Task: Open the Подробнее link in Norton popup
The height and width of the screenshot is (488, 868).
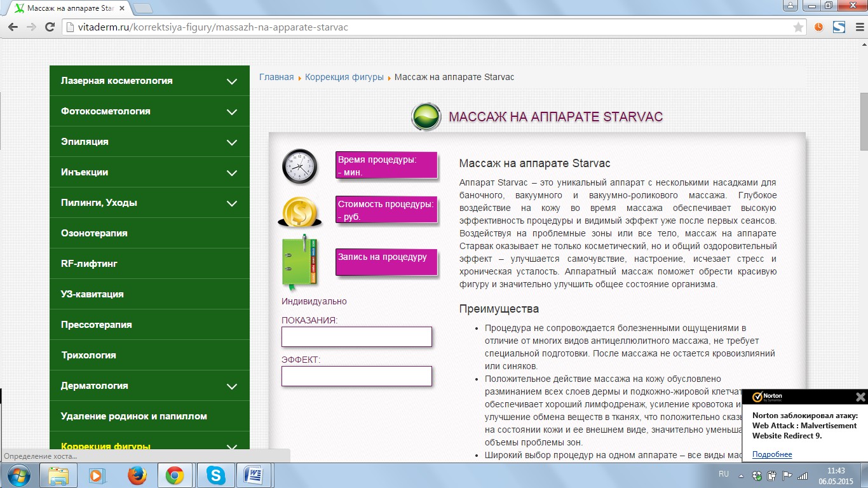Action: coord(772,454)
